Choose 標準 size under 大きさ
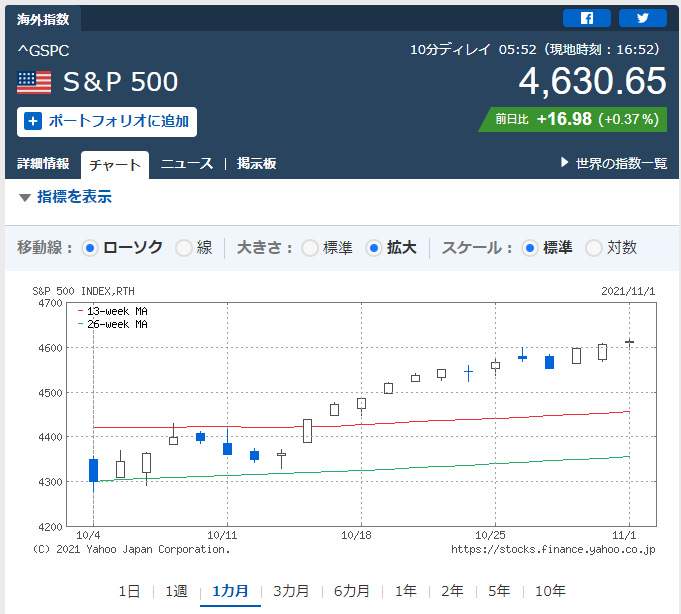 tap(310, 248)
